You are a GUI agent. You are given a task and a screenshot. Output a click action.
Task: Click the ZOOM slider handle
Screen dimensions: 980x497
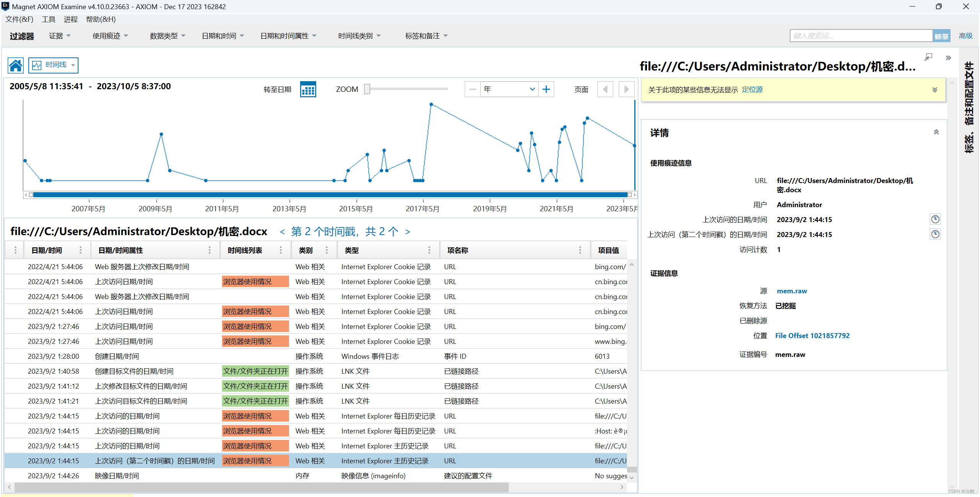(x=367, y=89)
